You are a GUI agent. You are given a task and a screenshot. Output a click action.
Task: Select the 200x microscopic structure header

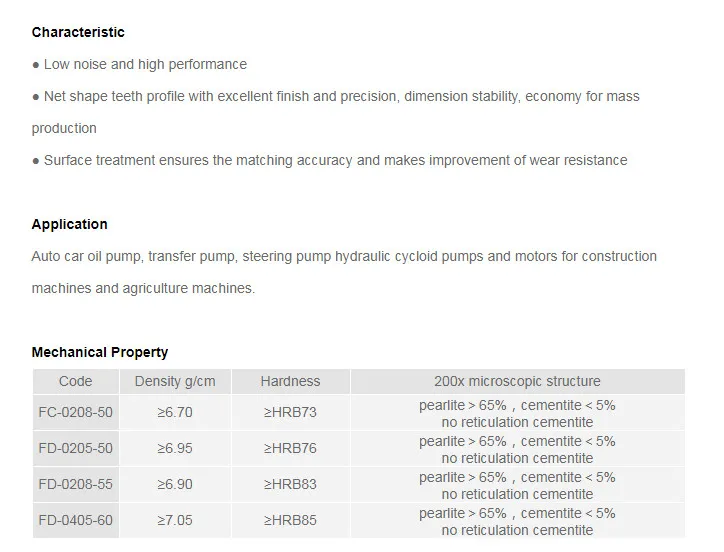point(517,381)
